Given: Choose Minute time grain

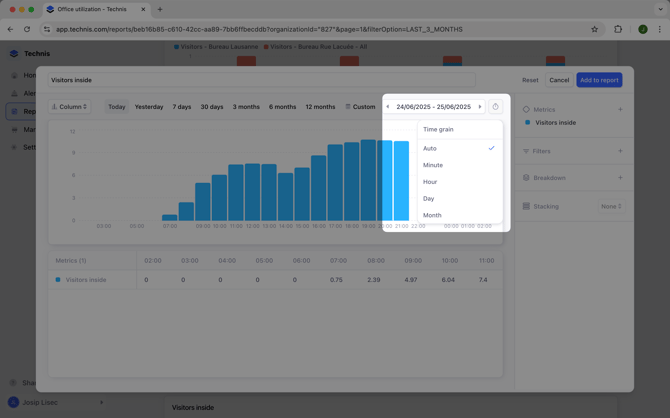Looking at the screenshot, I should tap(433, 165).
